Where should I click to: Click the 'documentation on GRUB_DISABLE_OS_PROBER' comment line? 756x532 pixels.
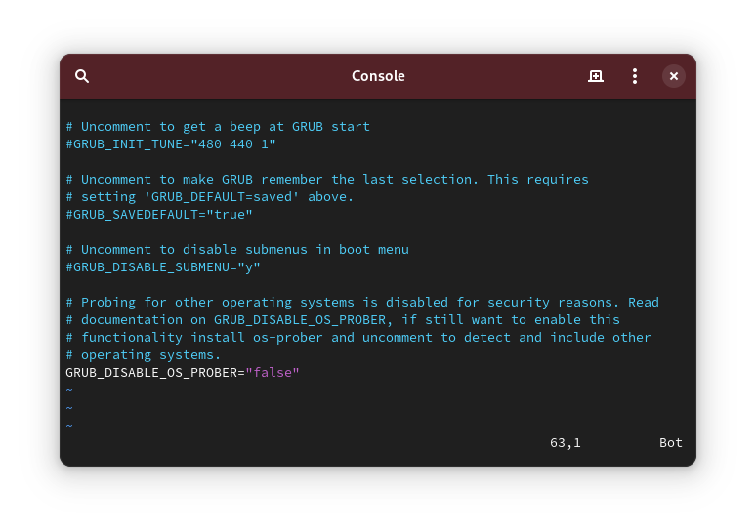[343, 320]
